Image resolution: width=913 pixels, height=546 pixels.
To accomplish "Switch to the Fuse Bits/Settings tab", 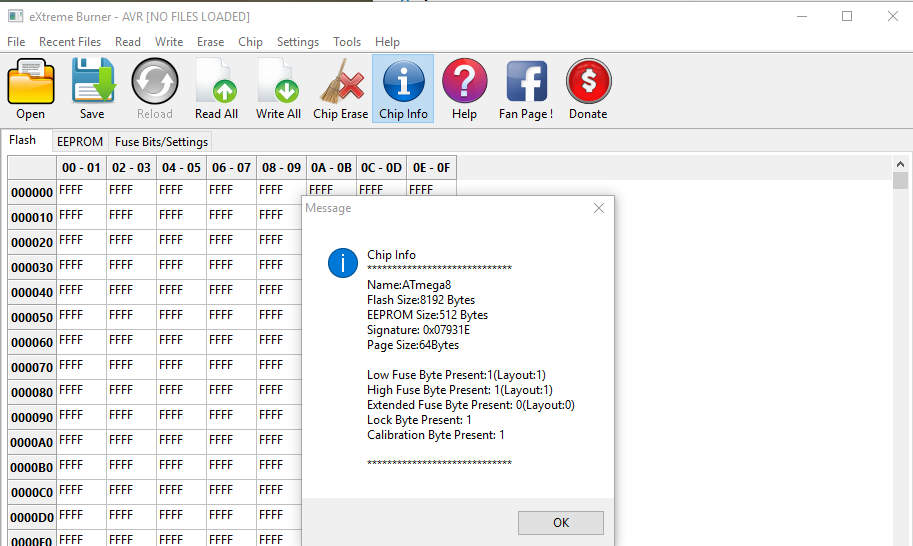I will point(161,142).
